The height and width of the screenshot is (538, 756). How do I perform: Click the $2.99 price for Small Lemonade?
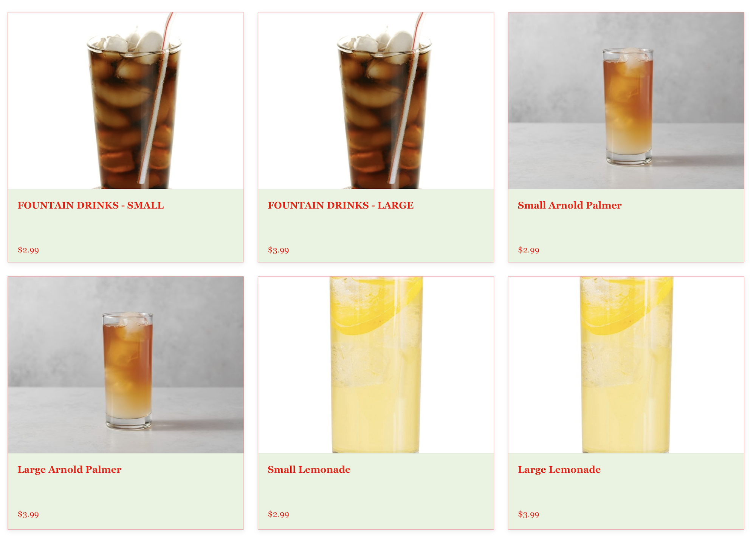[x=279, y=514]
